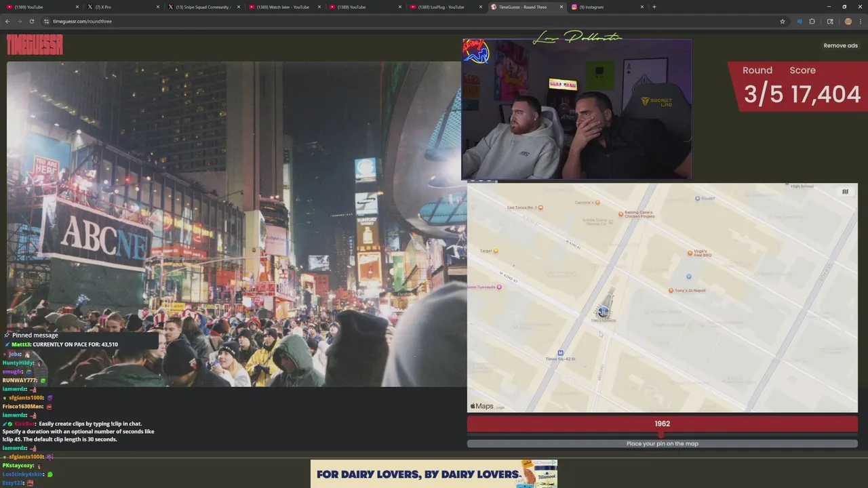Image resolution: width=868 pixels, height=488 pixels.
Task: Reload the TimeGuessr page
Action: 31,21
